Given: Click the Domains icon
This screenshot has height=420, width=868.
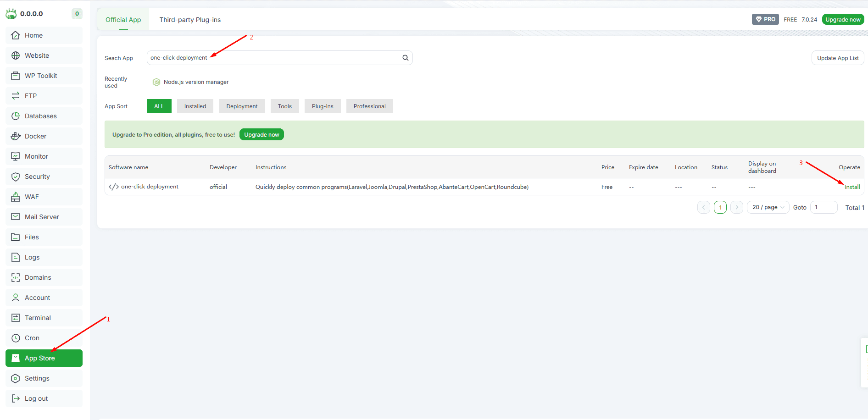Looking at the screenshot, I should 16,277.
